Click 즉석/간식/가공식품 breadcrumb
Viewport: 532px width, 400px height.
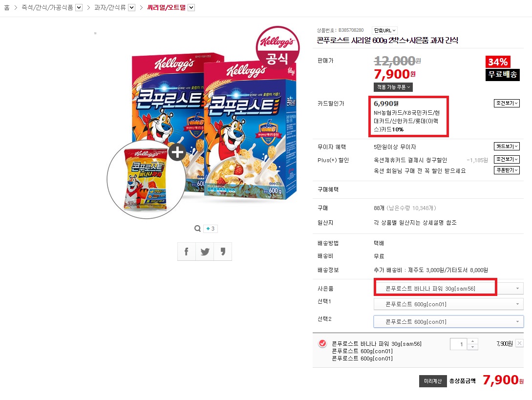pyautogui.click(x=47, y=7)
